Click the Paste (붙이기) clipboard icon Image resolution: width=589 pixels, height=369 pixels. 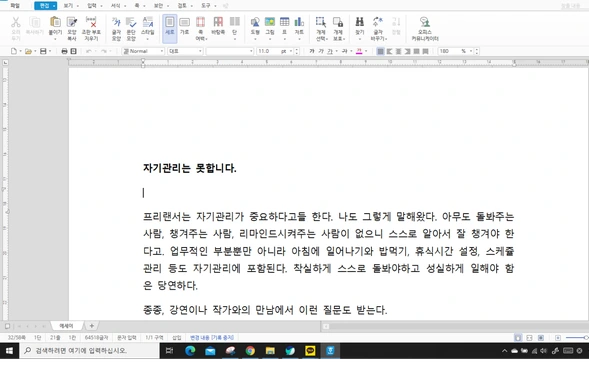tap(55, 23)
